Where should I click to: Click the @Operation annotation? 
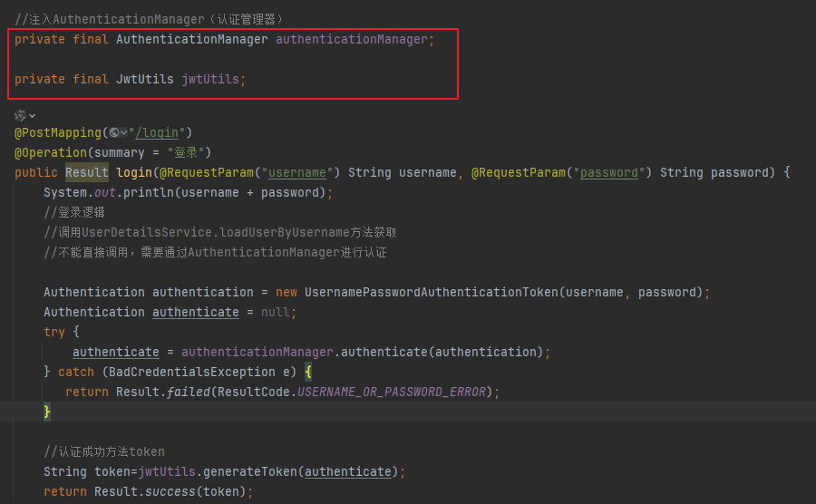[x=51, y=152]
